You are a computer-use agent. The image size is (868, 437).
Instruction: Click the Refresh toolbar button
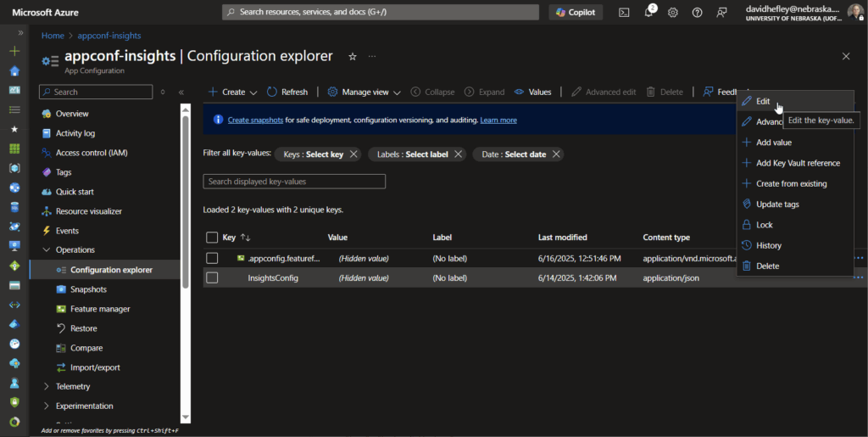coord(287,92)
